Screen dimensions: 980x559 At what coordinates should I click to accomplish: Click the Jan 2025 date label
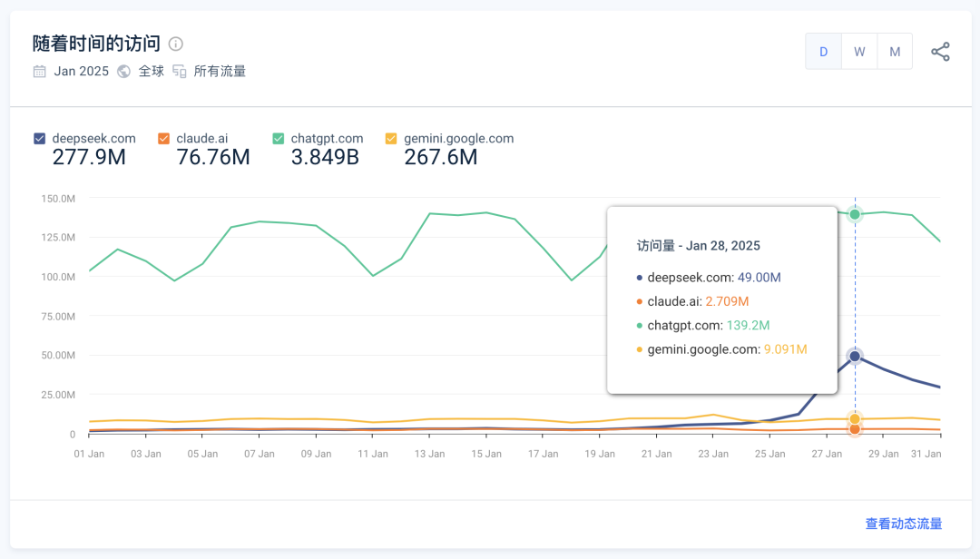click(82, 72)
